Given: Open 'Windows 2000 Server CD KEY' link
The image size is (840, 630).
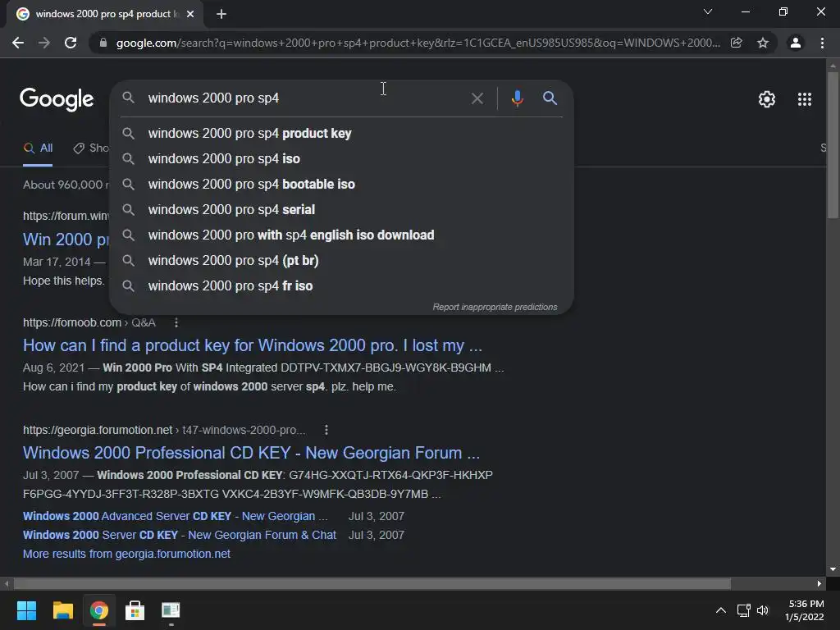Looking at the screenshot, I should [180, 535].
